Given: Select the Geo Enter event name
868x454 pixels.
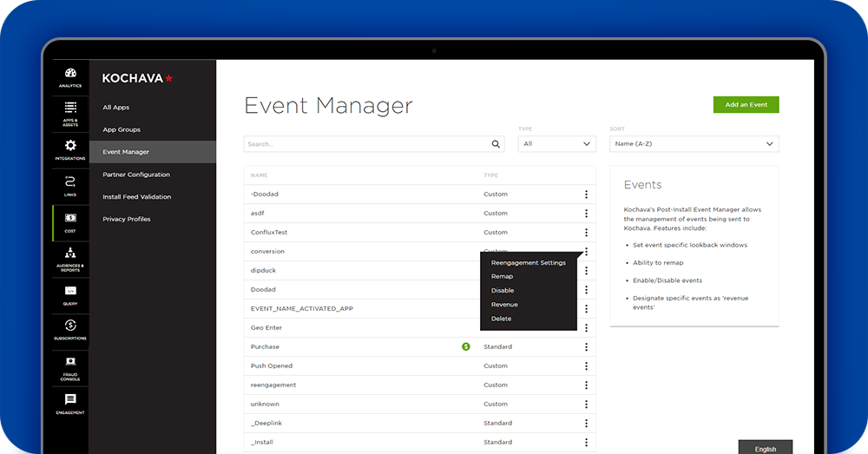Looking at the screenshot, I should click(266, 328).
